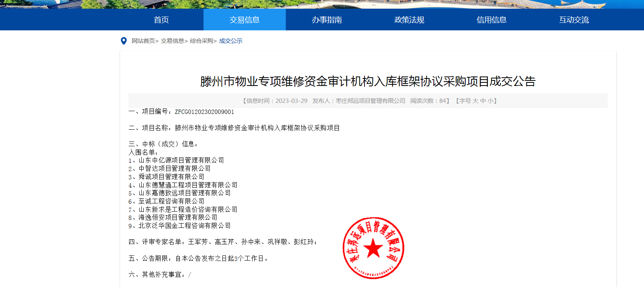This screenshot has width=644, height=287.
Task: Set font size to 大
Action: click(476, 101)
